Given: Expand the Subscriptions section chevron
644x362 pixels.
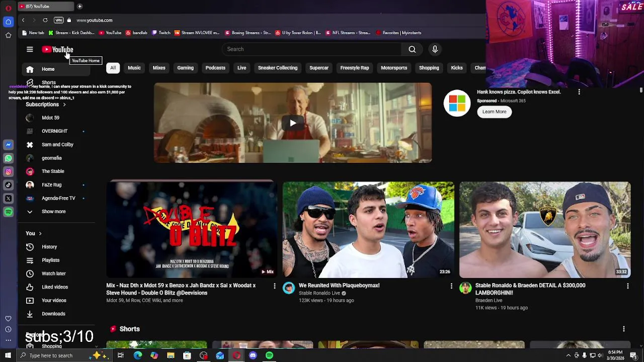Looking at the screenshot, I should [x=64, y=105].
